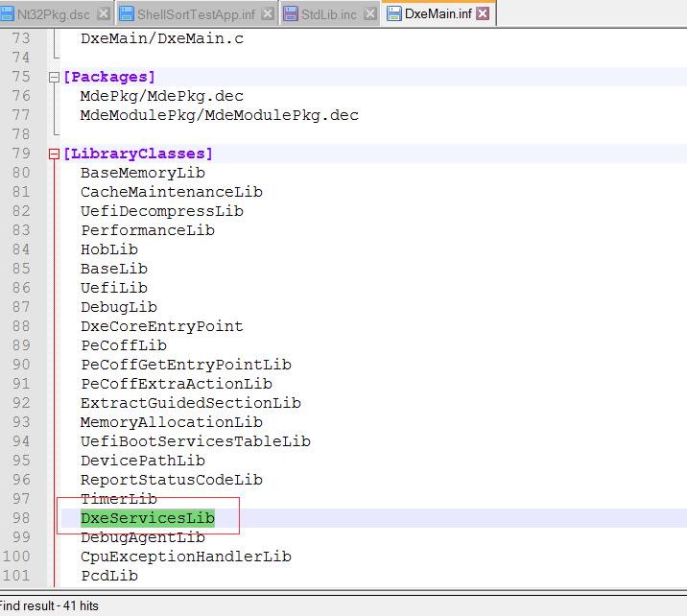
Task: Click the Find result 41 hits panel title
Action: (x=49, y=605)
